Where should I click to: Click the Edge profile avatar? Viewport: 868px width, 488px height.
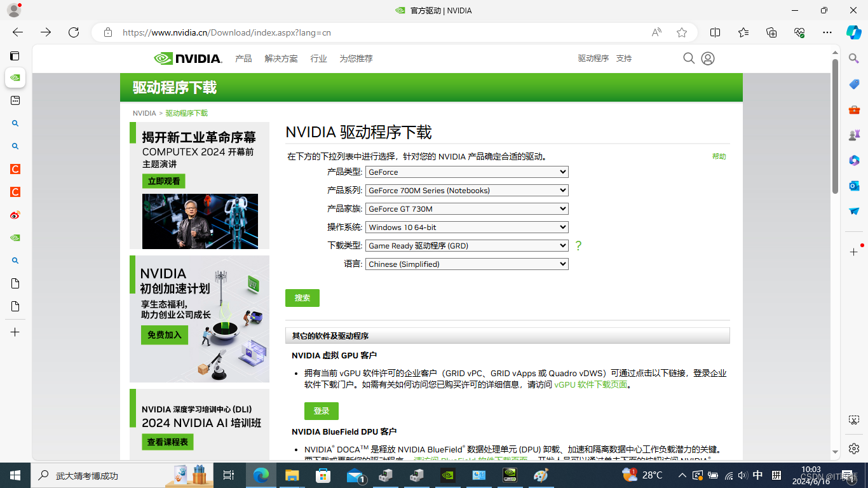pyautogui.click(x=13, y=10)
